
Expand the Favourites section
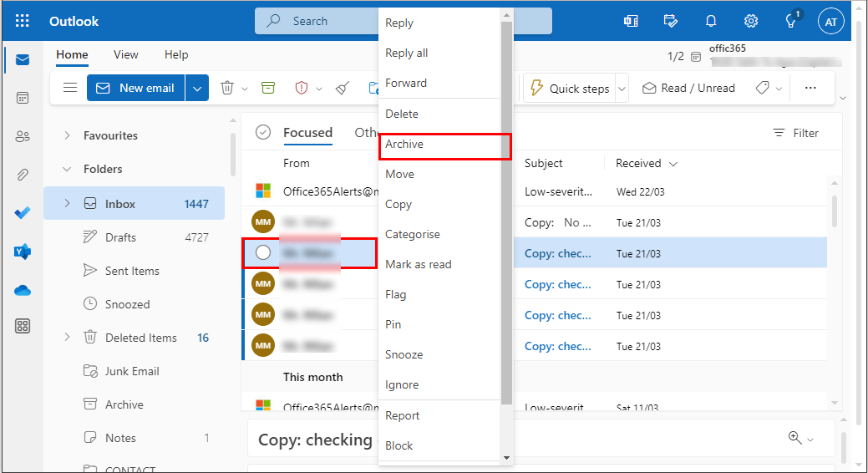(x=67, y=135)
